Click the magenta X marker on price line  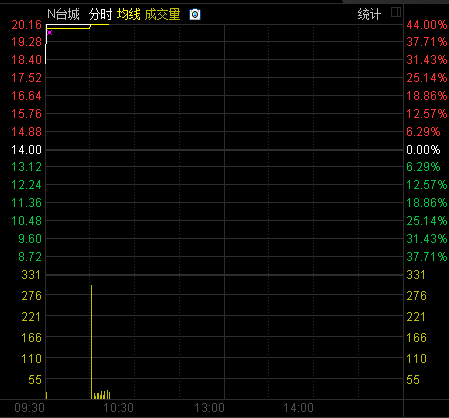point(50,32)
